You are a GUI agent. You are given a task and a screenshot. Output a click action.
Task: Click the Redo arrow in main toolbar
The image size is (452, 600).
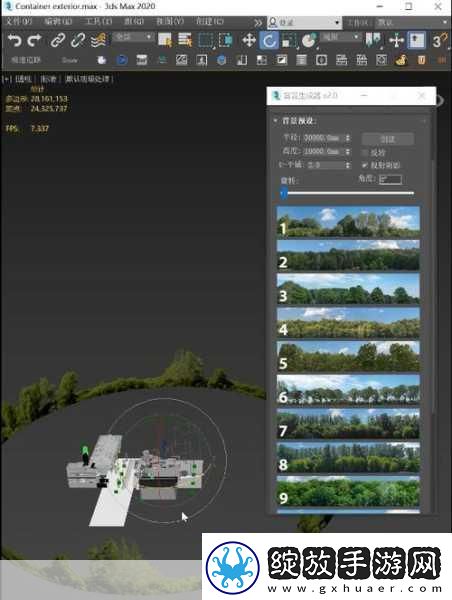34,40
